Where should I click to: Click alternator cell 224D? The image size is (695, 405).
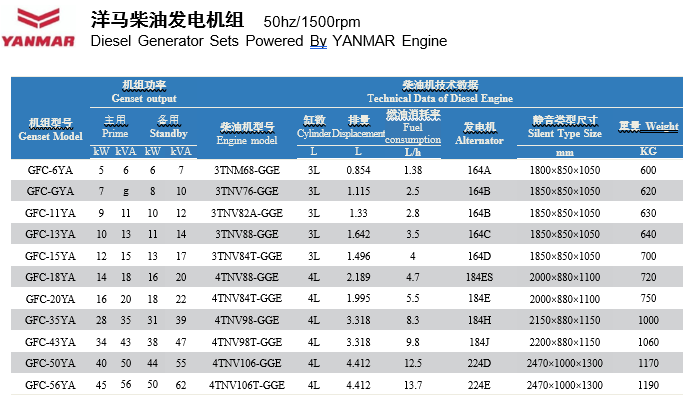coord(479,363)
